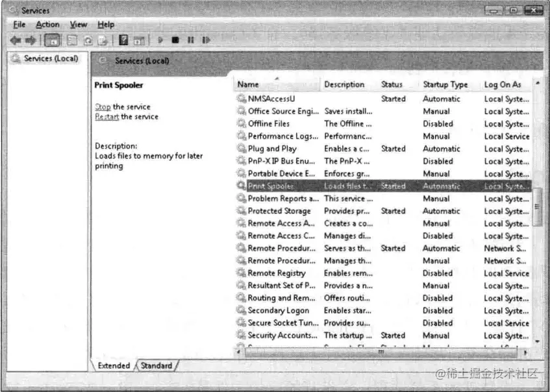The width and height of the screenshot is (550, 392).
Task: Click the gear icon beside Plug and Play
Action: [x=242, y=149]
